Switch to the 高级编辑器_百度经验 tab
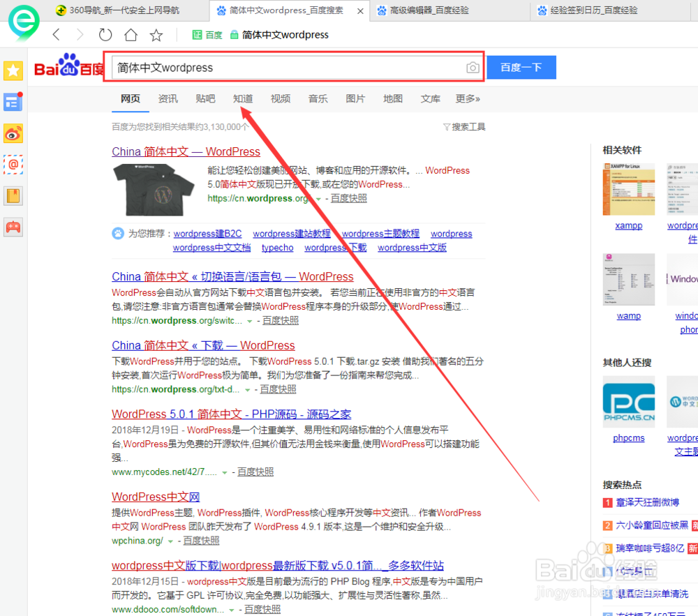The width and height of the screenshot is (698, 616). tap(424, 10)
